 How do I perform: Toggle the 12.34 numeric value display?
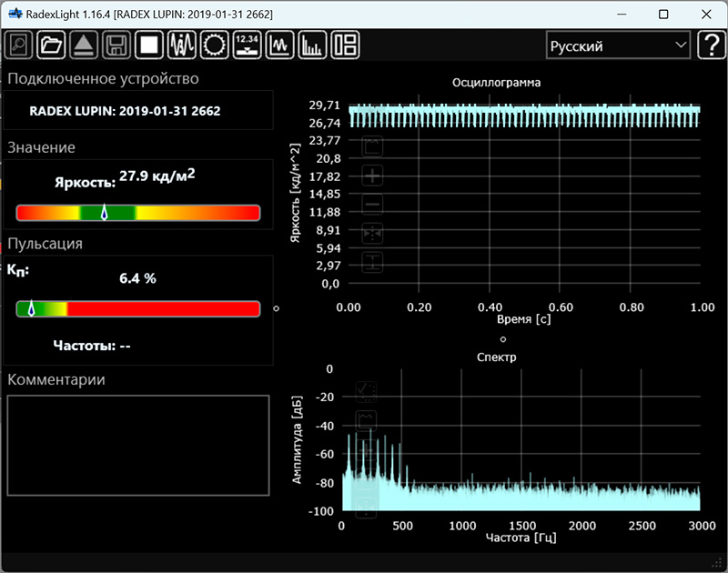pos(248,45)
